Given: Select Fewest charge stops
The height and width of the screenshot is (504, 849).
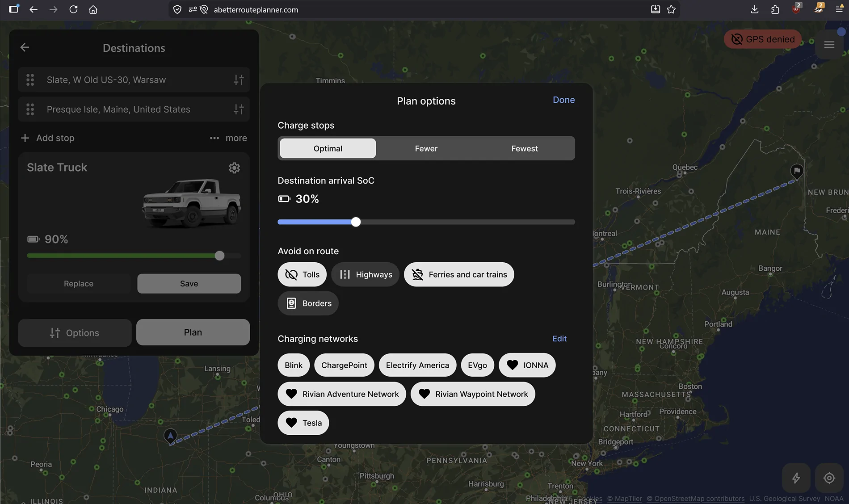Looking at the screenshot, I should tap(525, 148).
